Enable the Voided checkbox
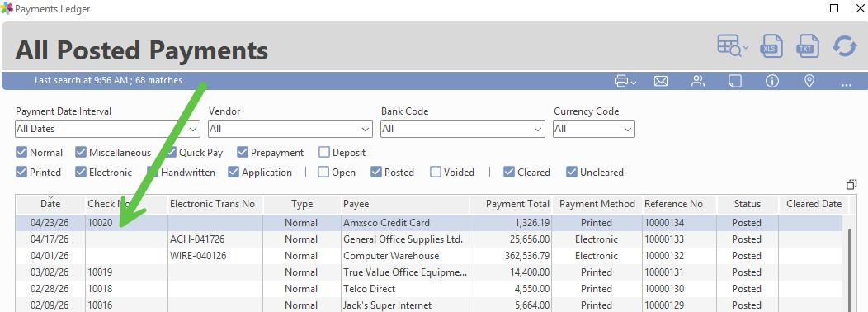The height and width of the screenshot is (312, 868). click(436, 173)
